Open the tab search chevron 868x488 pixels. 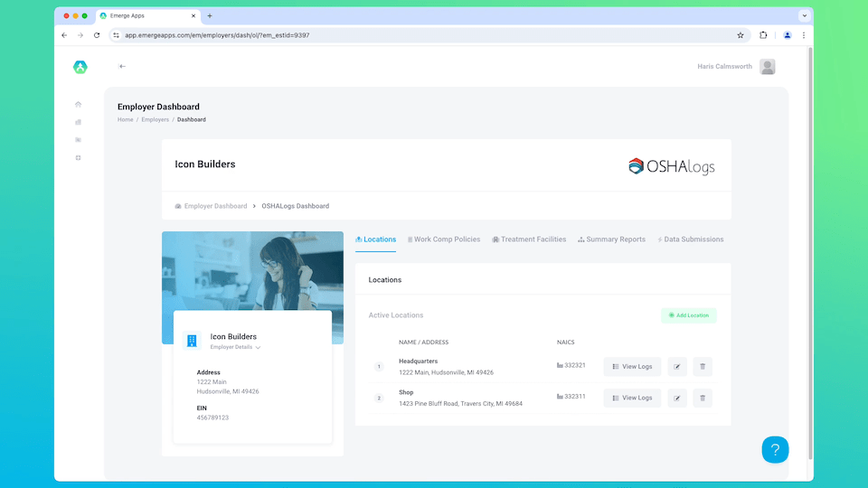click(805, 16)
